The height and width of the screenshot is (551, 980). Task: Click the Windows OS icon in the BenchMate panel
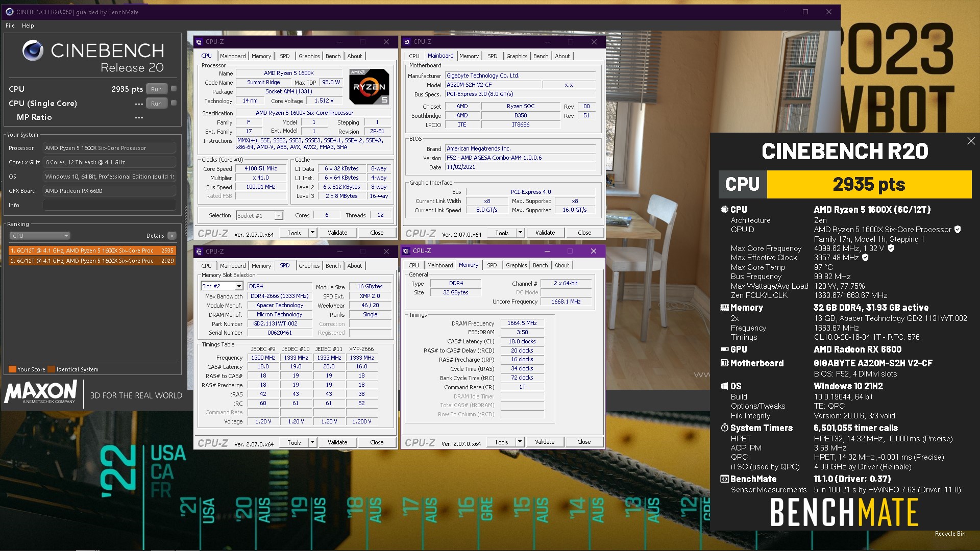point(724,386)
